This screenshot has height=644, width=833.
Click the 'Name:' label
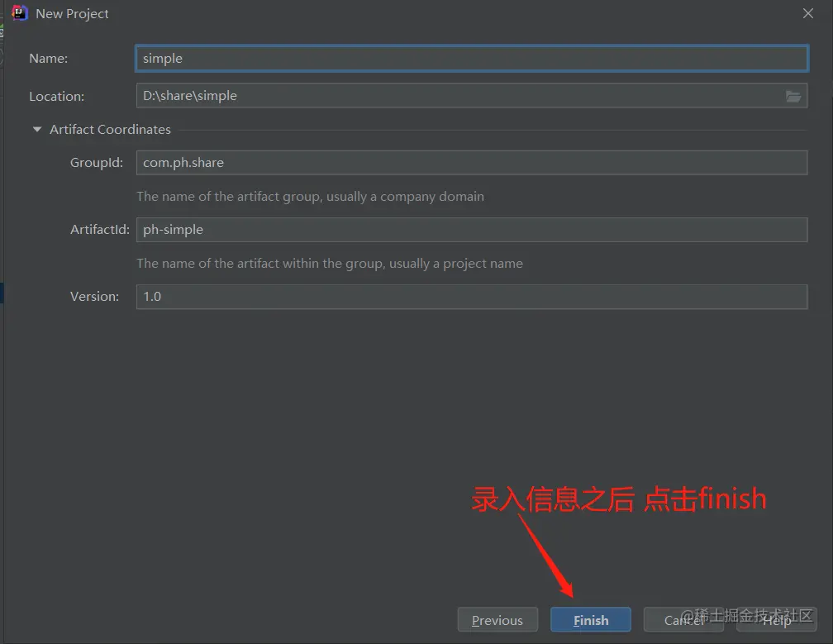48,59
